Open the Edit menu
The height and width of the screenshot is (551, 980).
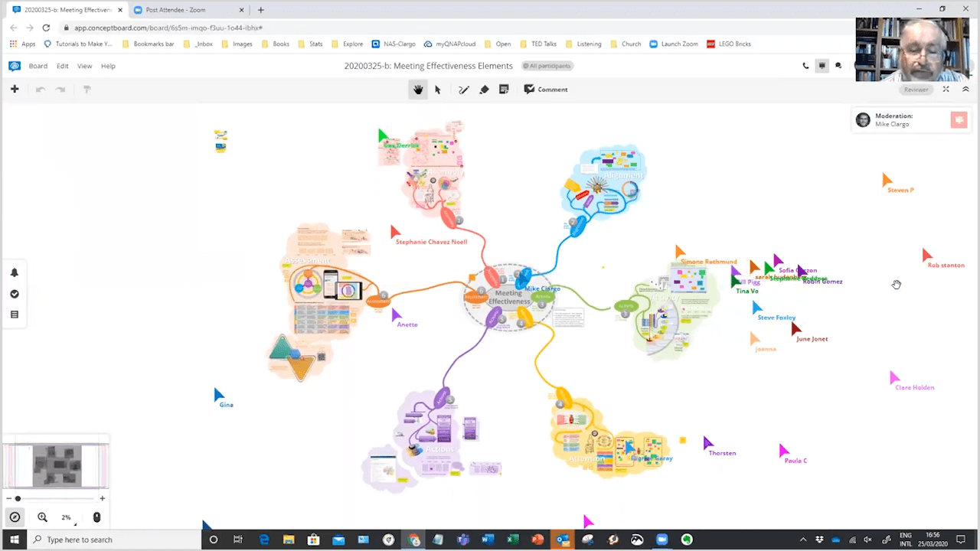tap(62, 66)
